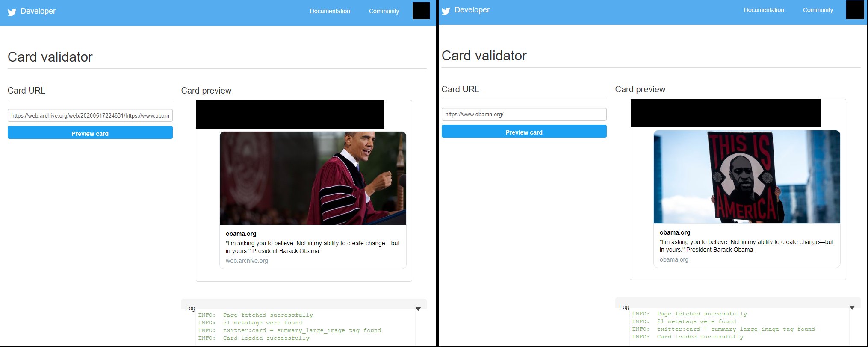Open Documentation in the left window header
The image size is (868, 347).
330,11
